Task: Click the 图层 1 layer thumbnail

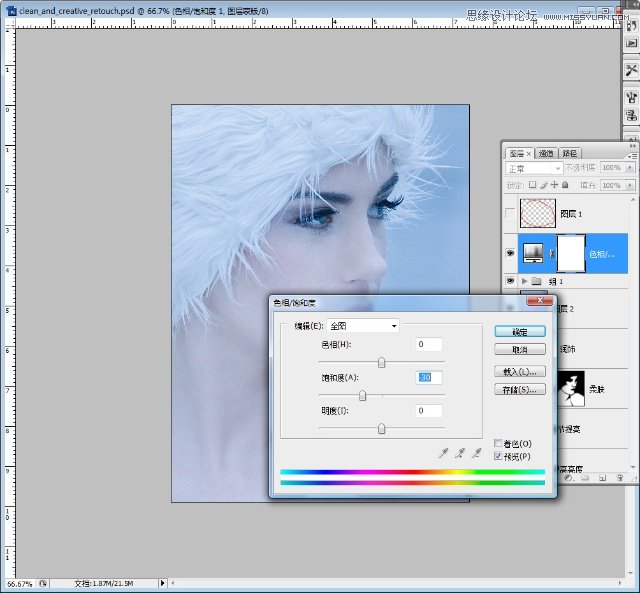Action: coord(538,213)
